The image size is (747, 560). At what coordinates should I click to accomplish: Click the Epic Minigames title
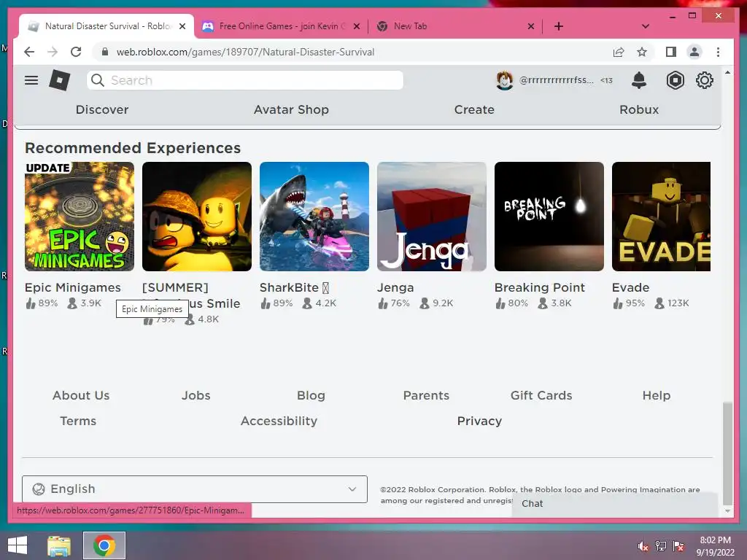[x=73, y=287]
